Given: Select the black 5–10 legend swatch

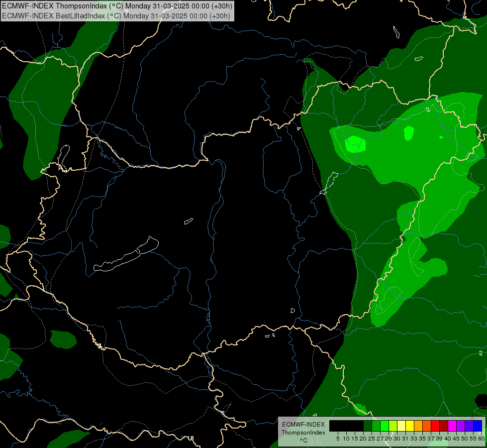Looking at the screenshot, I should (342, 426).
